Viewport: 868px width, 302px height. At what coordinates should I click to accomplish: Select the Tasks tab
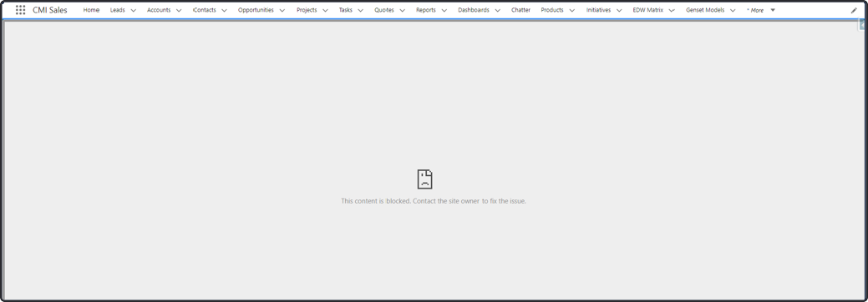click(345, 10)
